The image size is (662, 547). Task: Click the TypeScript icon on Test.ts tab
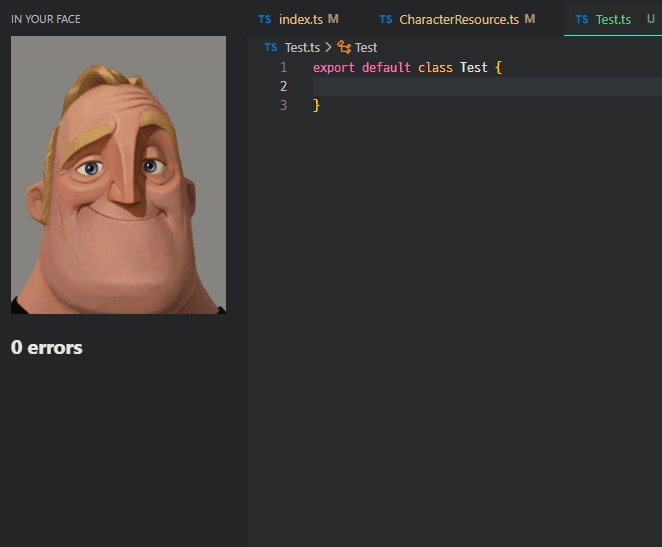tap(581, 19)
